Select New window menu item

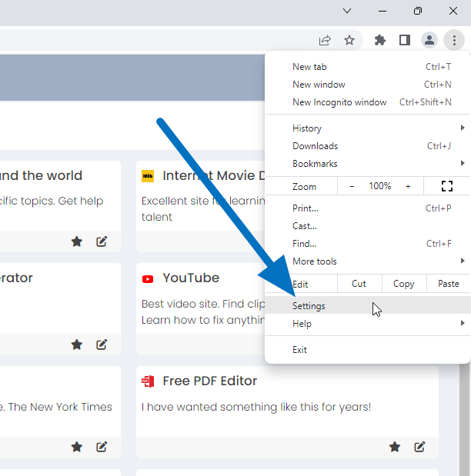click(x=368, y=85)
